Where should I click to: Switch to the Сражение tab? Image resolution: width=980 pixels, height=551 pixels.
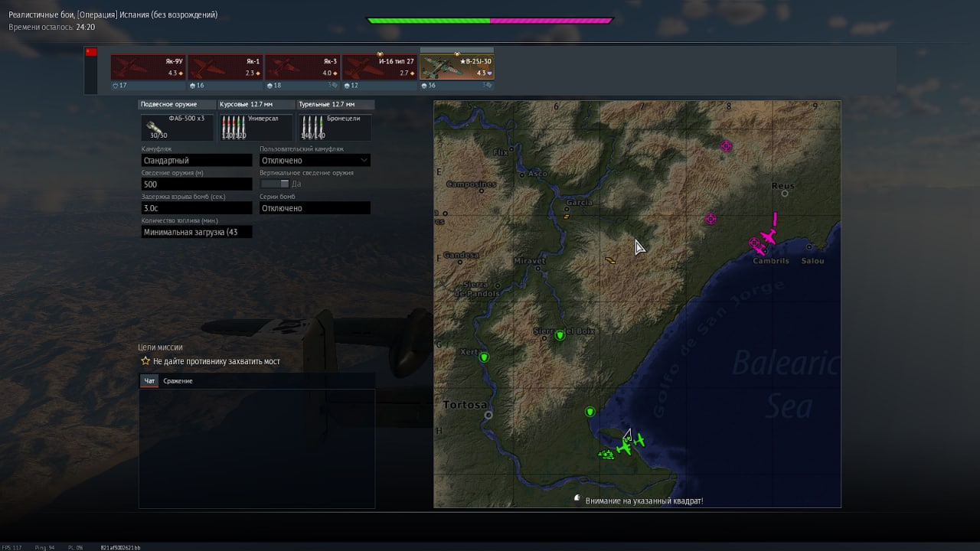pyautogui.click(x=178, y=380)
